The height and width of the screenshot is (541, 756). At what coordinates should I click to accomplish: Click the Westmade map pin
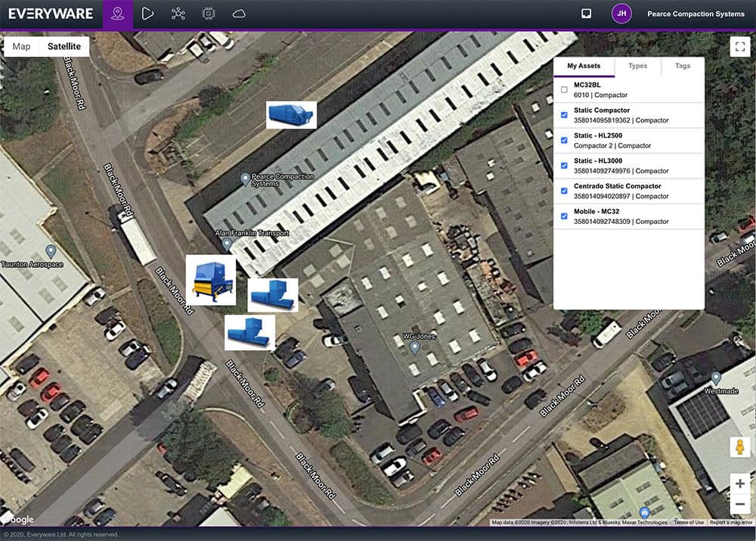[x=716, y=378]
